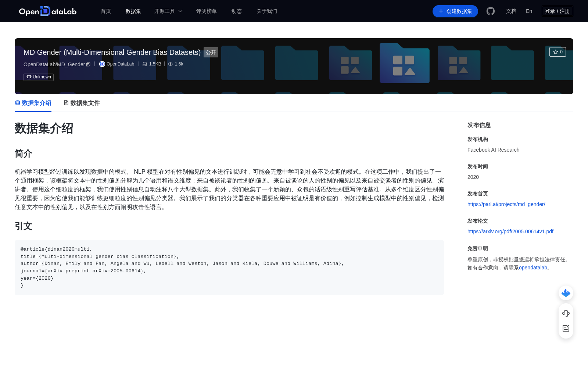Star the dataset with the star button
Image resolution: width=588 pixels, height=368 pixels.
(x=557, y=52)
